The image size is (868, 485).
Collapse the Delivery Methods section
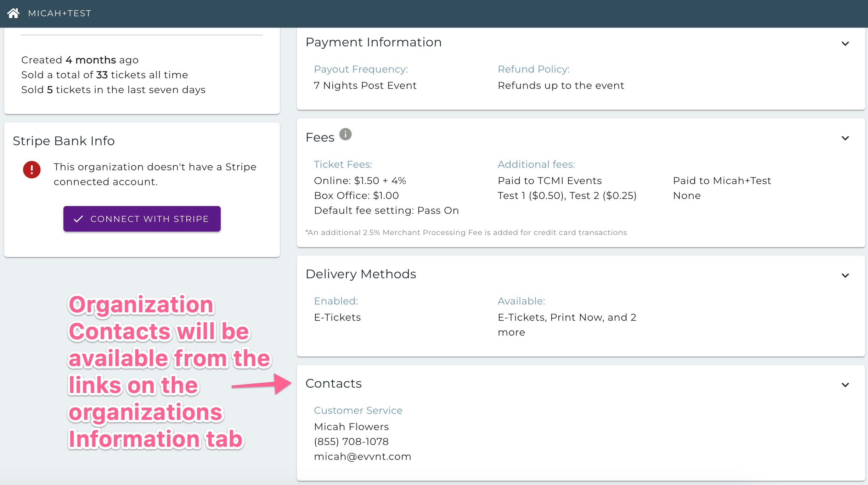tap(845, 275)
